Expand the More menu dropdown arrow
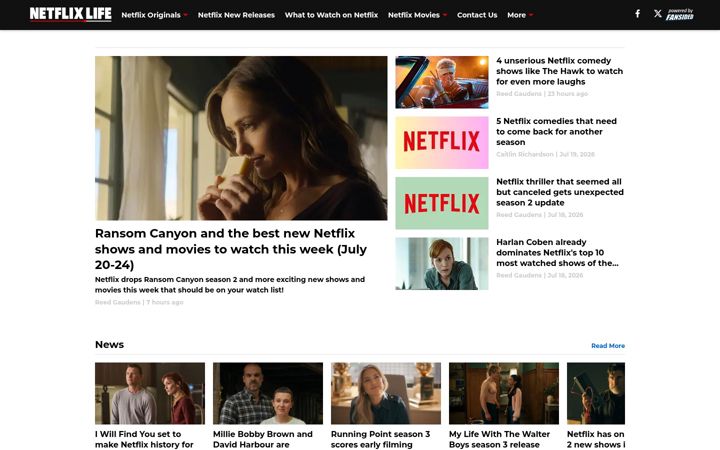 coord(531,15)
